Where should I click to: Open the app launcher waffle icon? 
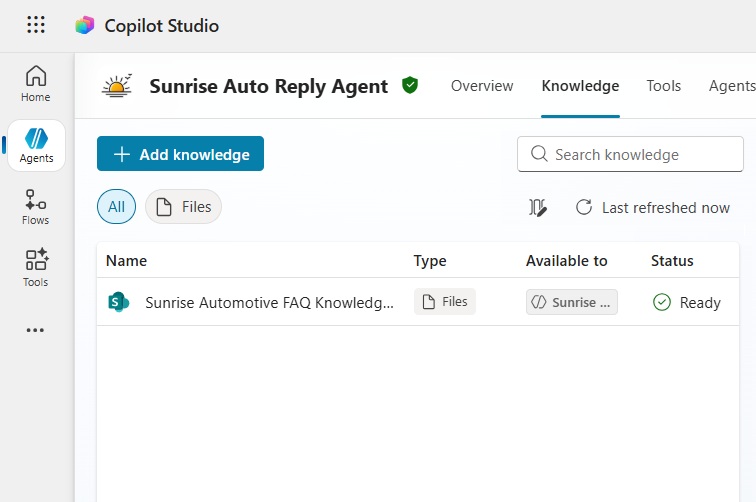click(x=36, y=26)
